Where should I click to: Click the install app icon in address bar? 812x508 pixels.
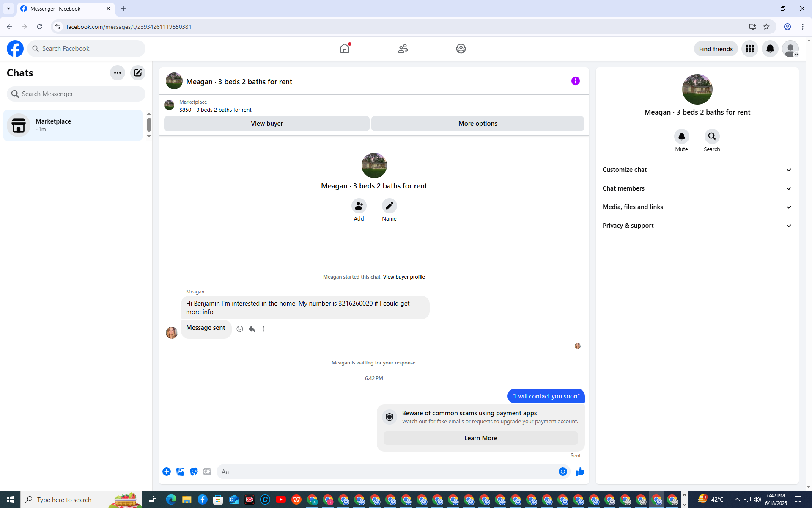tap(753, 27)
